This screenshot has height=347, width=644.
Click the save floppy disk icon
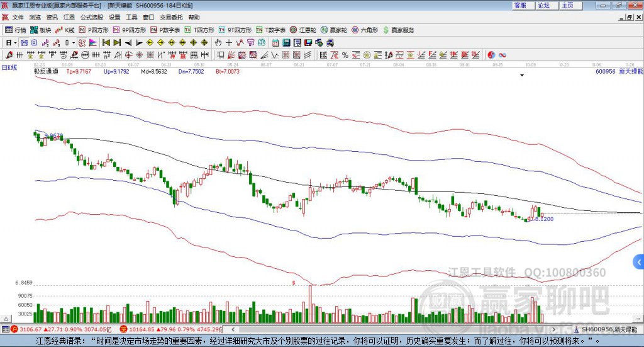[x=308, y=43]
